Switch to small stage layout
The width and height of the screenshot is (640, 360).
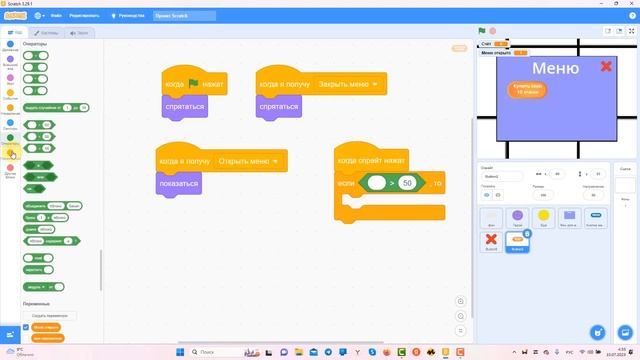pyautogui.click(x=608, y=31)
